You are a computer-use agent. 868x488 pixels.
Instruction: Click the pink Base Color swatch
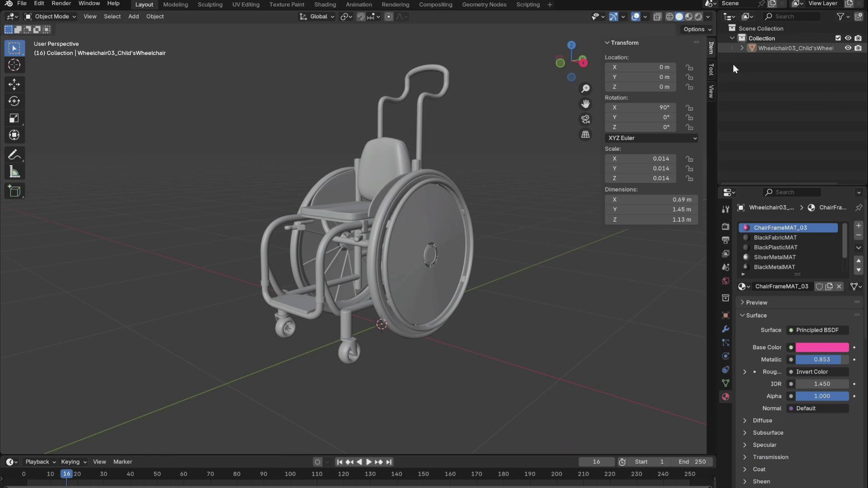pos(821,347)
